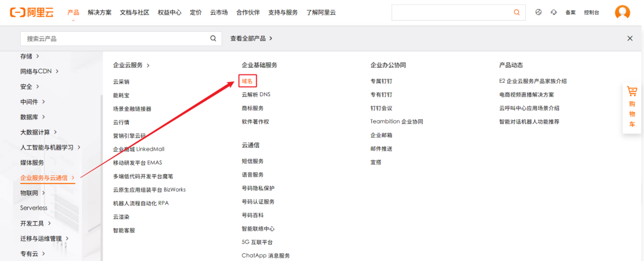
Task: Open the 宜搭 link
Action: coord(376,162)
